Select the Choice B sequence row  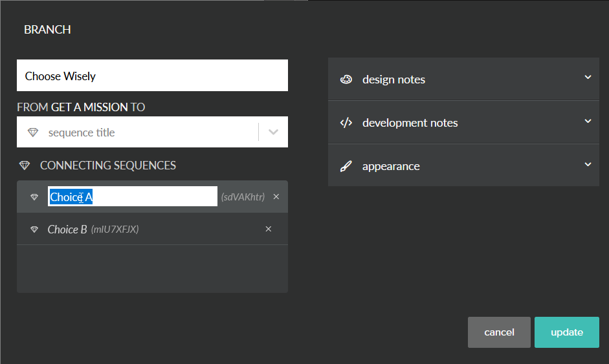coord(152,229)
